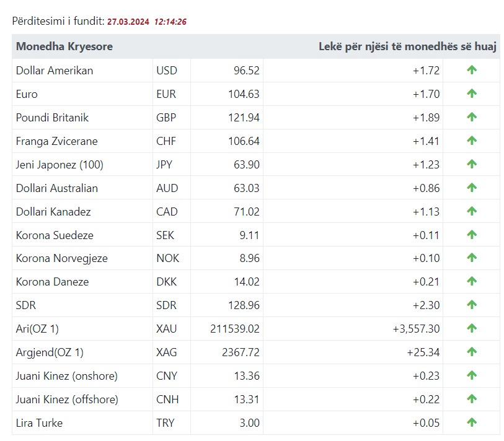Click the green arrow for Juani Kinez (offshore)

coord(471,399)
